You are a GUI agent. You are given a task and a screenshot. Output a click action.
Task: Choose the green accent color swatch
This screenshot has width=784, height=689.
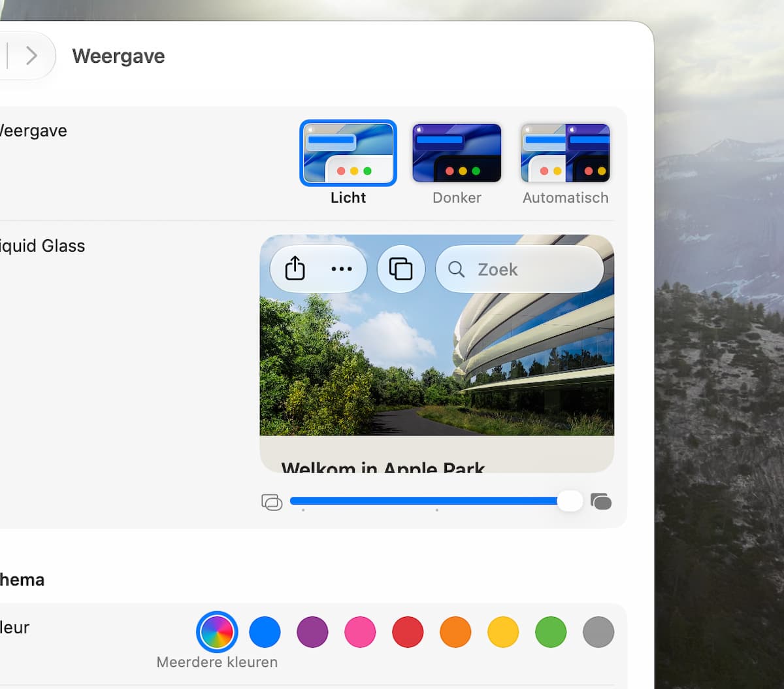[551, 632]
